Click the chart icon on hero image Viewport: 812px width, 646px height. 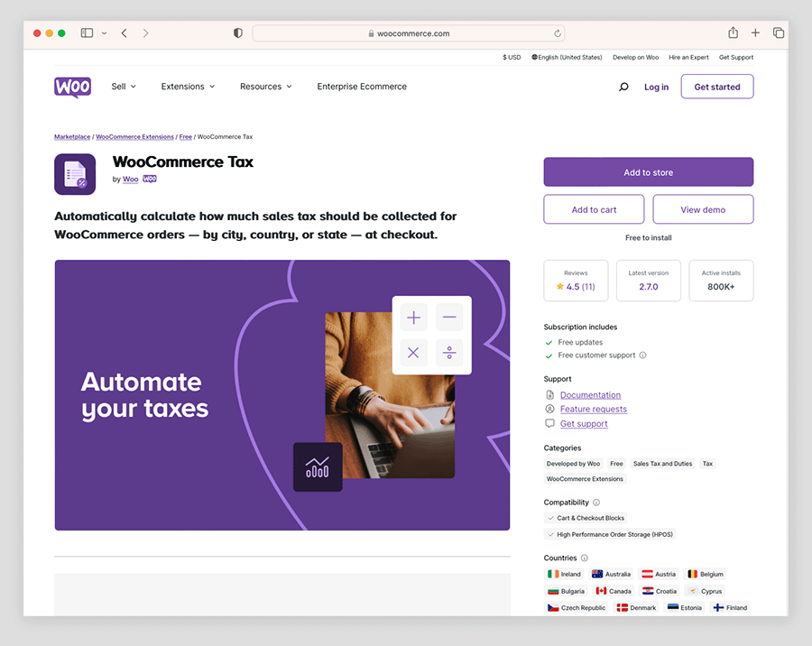tap(318, 466)
